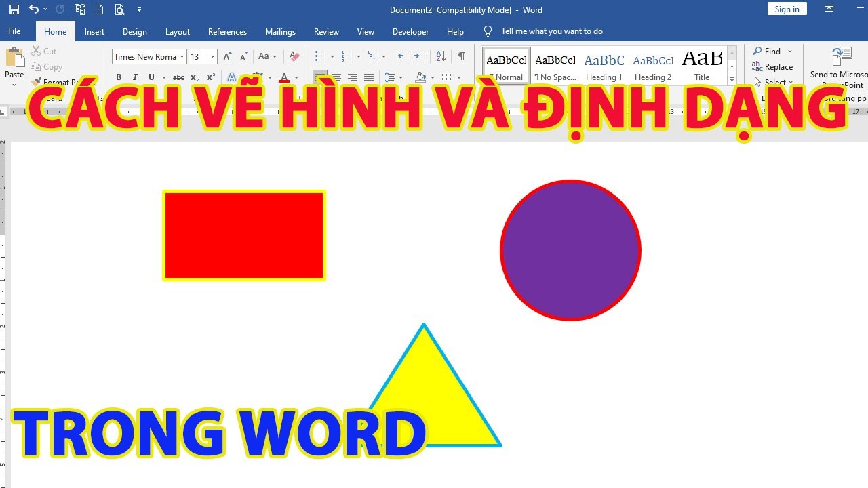
Task: Toggle Strikethrough formatting
Action: coord(178,77)
